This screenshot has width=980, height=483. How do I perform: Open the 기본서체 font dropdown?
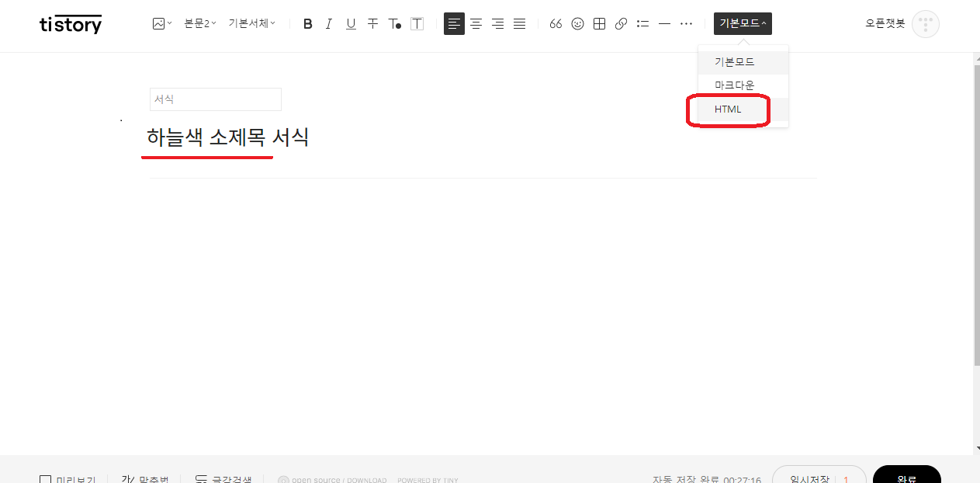pos(251,24)
